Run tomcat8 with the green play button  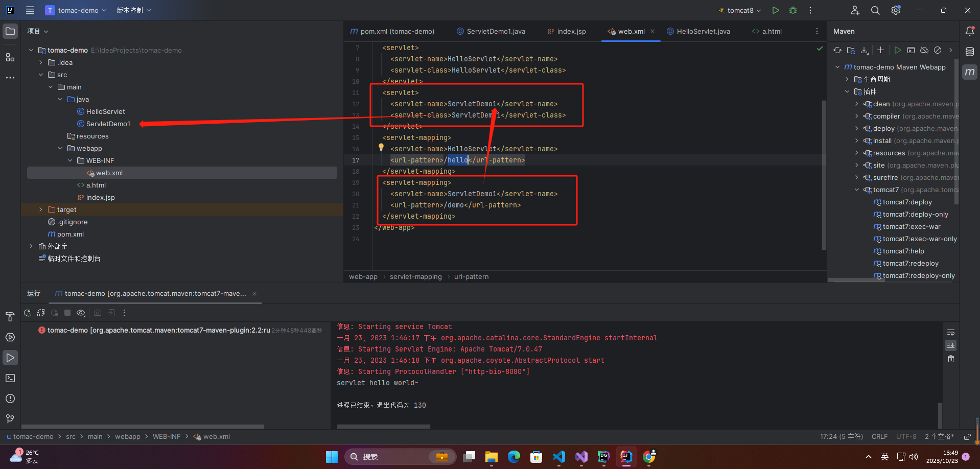point(776,10)
